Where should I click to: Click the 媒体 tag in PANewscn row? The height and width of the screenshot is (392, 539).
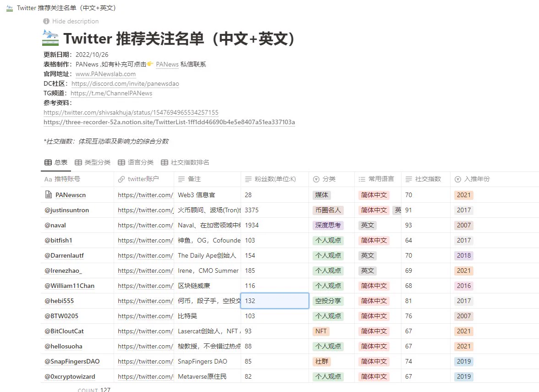pos(322,195)
